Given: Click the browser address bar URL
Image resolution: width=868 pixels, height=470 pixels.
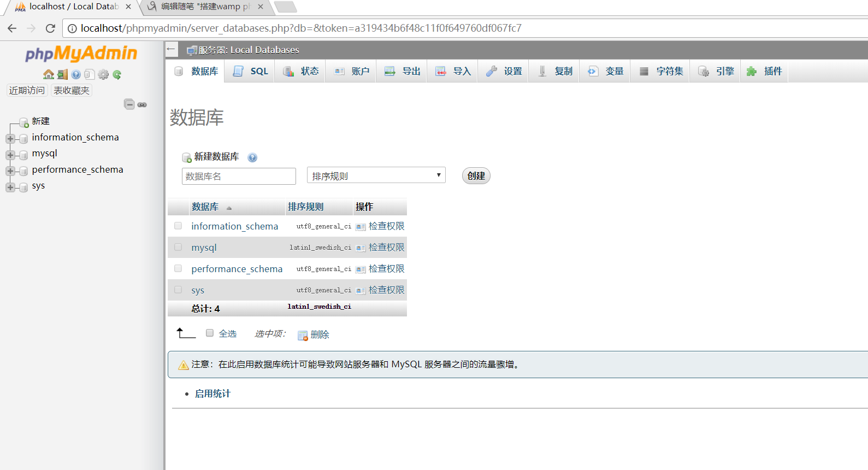Looking at the screenshot, I should click(x=301, y=28).
